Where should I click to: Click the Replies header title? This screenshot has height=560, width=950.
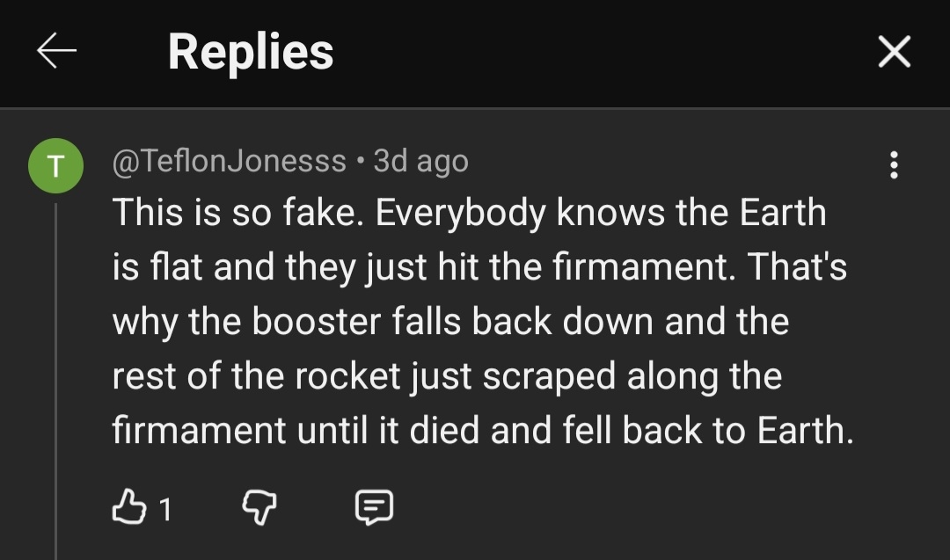tap(251, 52)
